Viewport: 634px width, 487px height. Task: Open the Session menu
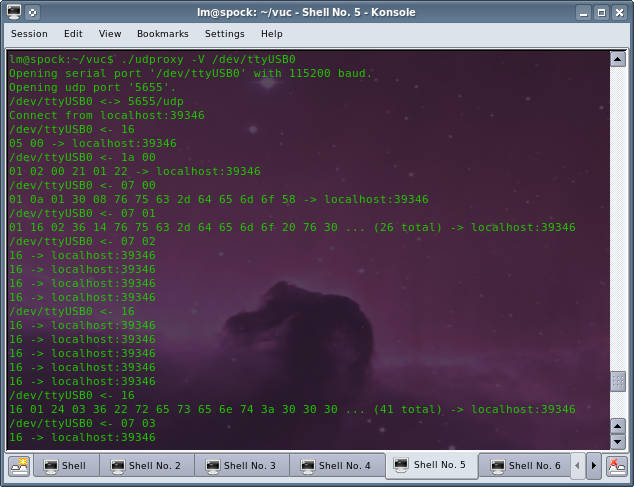coord(29,34)
